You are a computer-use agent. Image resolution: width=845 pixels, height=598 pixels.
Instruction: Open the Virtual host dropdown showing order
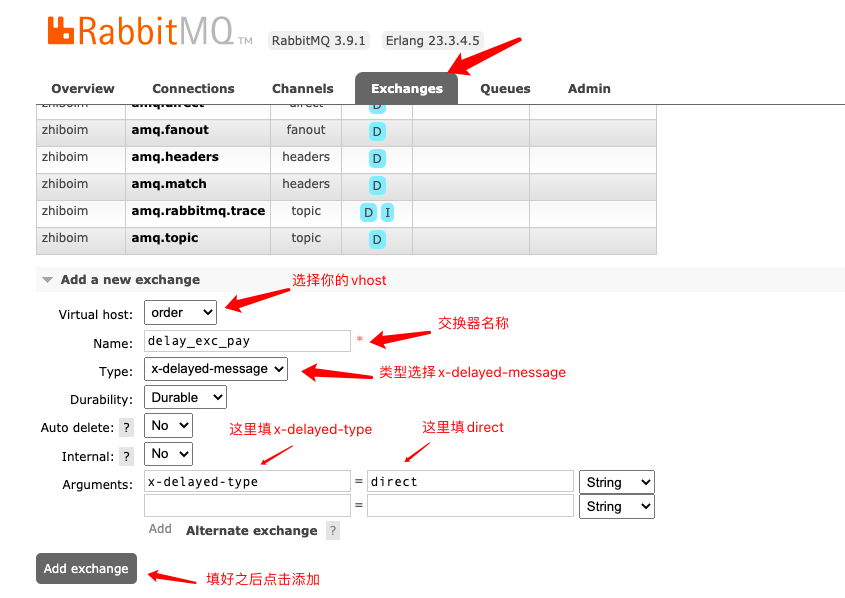pyautogui.click(x=181, y=312)
